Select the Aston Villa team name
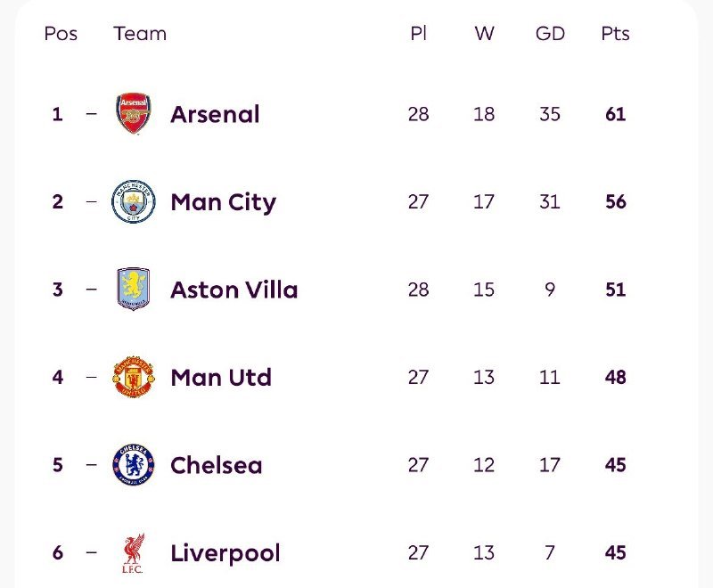The image size is (713, 588). click(x=234, y=290)
